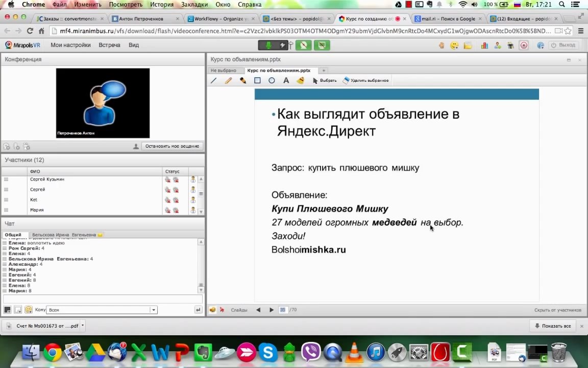
Task: Open the help question dropdown icon
Action: 541,45
